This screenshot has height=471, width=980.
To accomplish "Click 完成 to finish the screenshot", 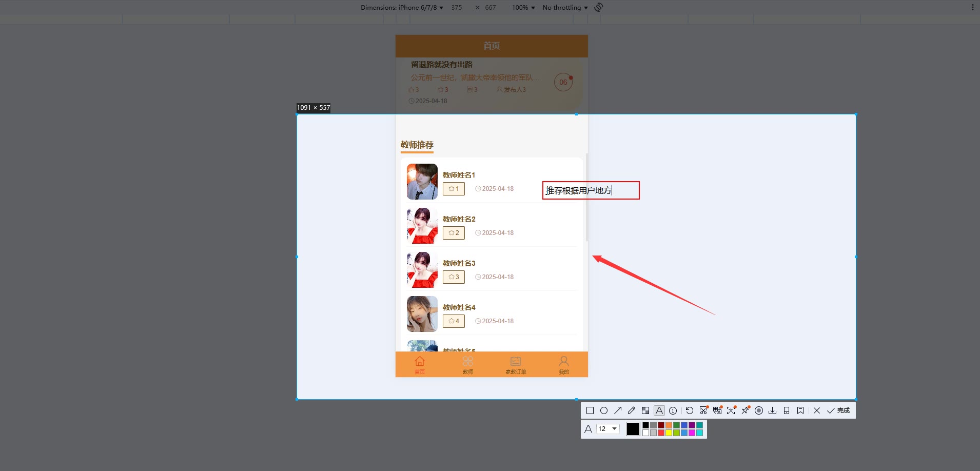I will 838,410.
